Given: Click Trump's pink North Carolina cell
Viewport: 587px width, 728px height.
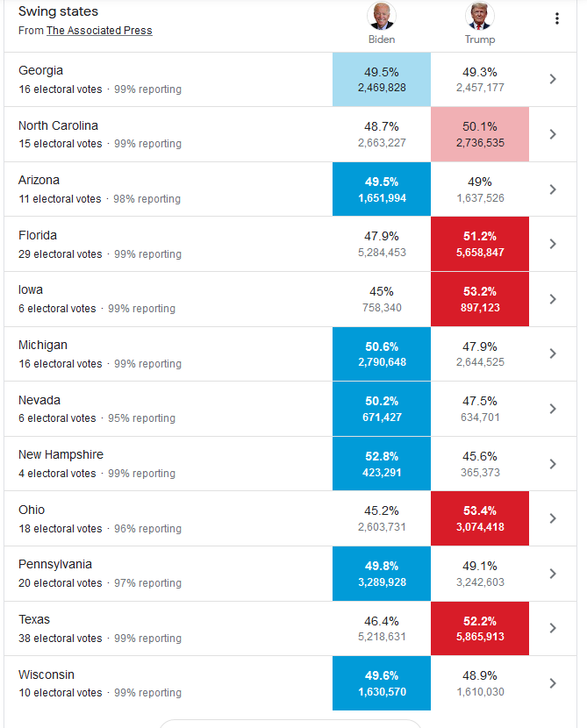Looking at the screenshot, I should [480, 134].
